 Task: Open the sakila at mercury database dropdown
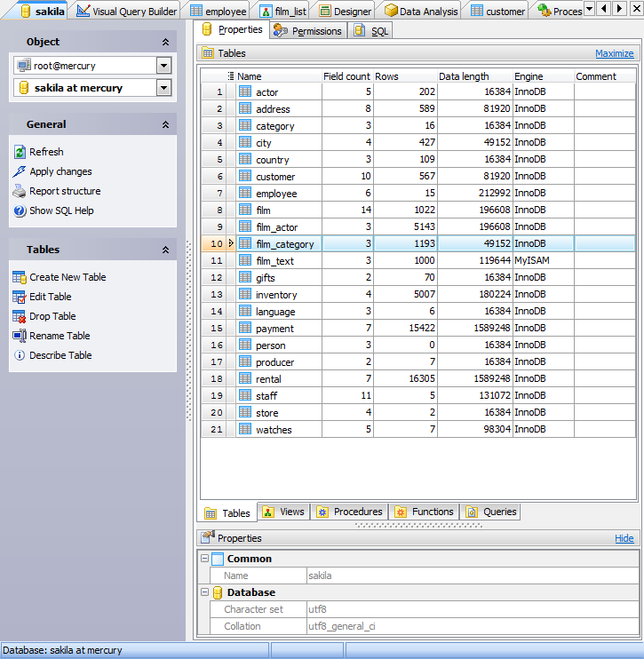coord(163,88)
